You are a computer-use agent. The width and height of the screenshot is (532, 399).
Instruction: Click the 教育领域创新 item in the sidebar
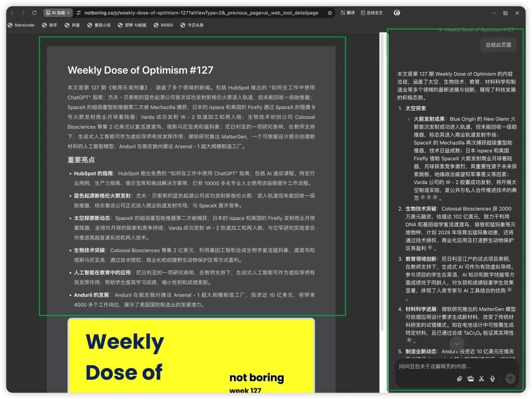point(421,259)
